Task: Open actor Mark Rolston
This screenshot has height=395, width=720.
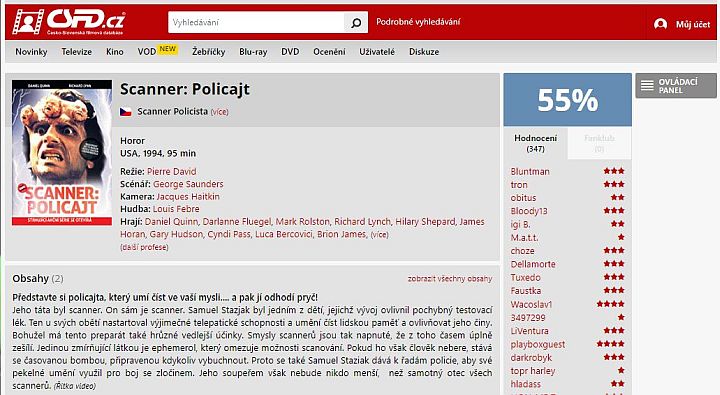Action: click(303, 221)
